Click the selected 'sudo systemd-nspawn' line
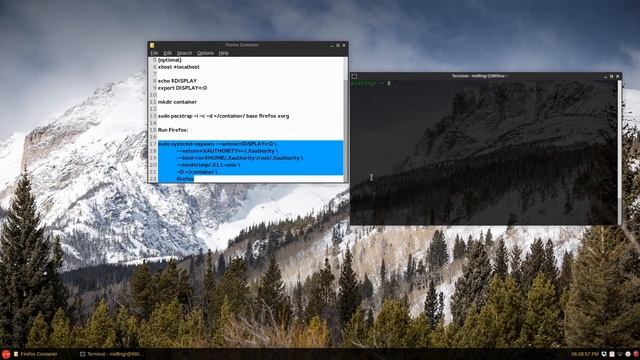The height and width of the screenshot is (360, 640). pyautogui.click(x=217, y=144)
